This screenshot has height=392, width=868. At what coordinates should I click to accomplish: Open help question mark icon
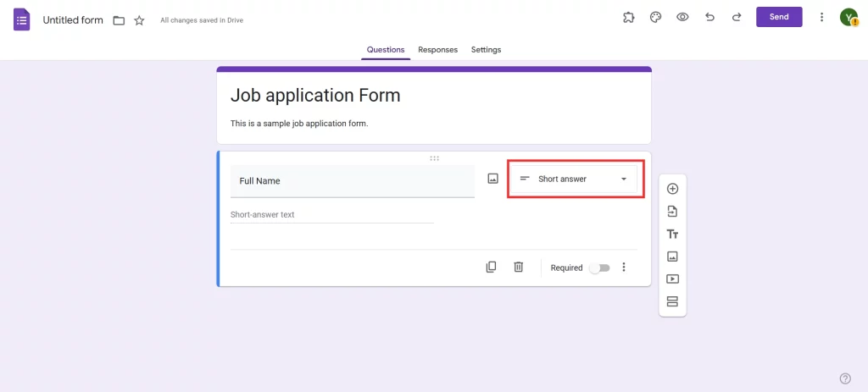(x=845, y=378)
